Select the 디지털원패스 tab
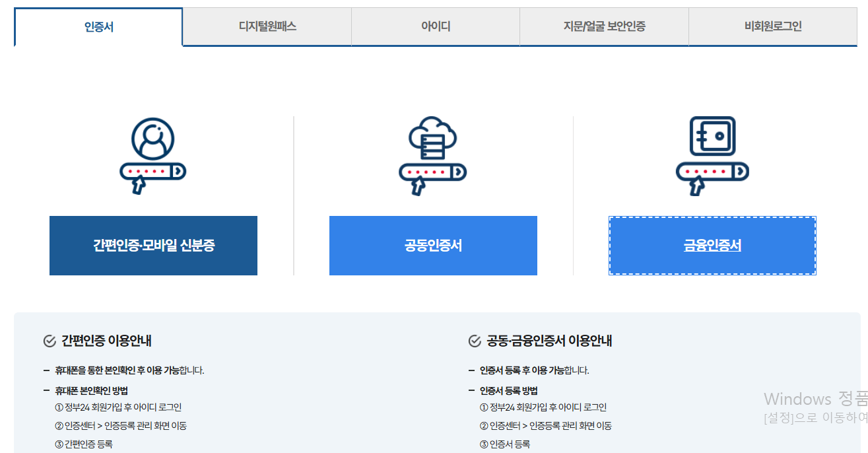868x453 pixels. click(x=267, y=26)
